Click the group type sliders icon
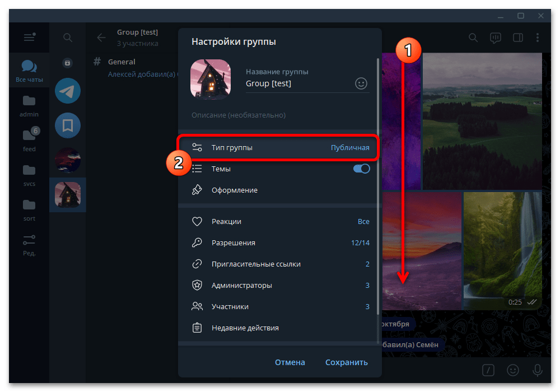560x392 pixels. pyautogui.click(x=197, y=147)
